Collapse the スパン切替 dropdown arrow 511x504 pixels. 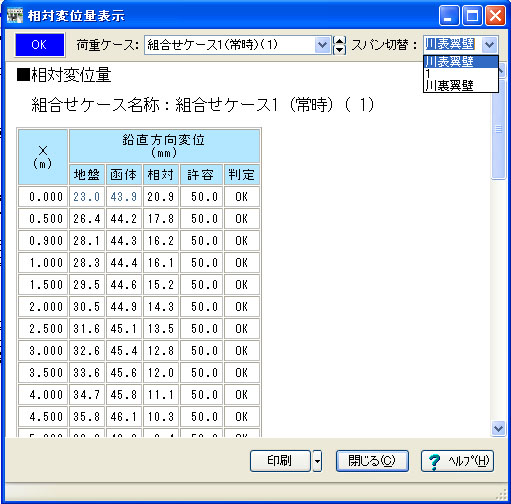click(489, 44)
